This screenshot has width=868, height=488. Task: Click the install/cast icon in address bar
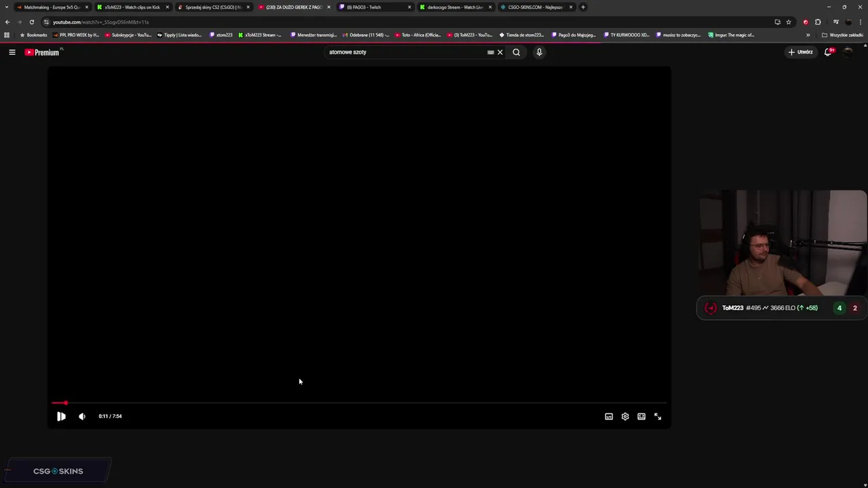tap(778, 22)
